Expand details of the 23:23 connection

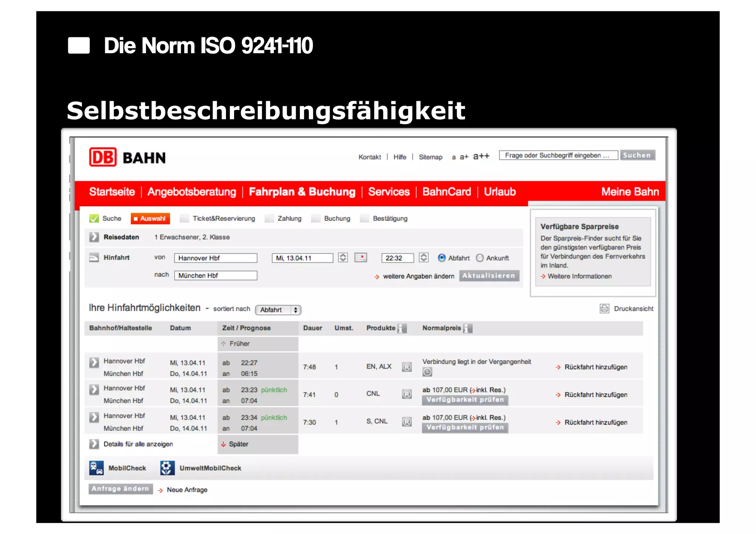tap(94, 389)
